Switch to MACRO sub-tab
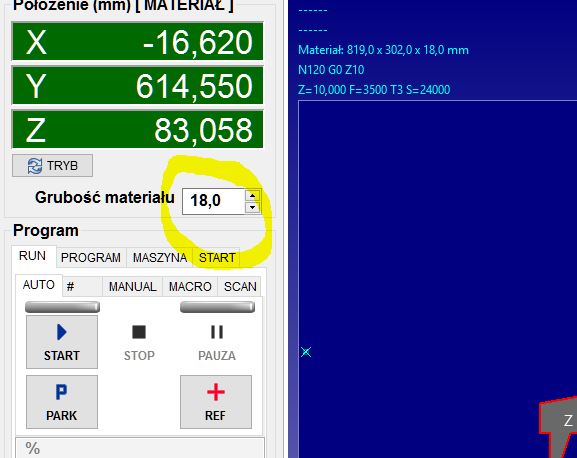Image resolution: width=577 pixels, height=458 pixels. point(190,286)
